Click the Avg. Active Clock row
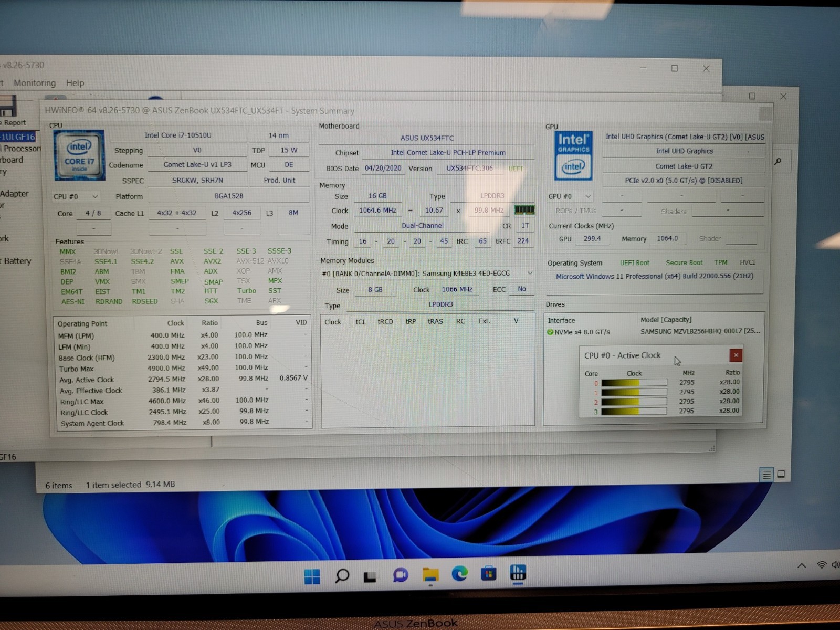This screenshot has width=840, height=630. click(x=183, y=379)
